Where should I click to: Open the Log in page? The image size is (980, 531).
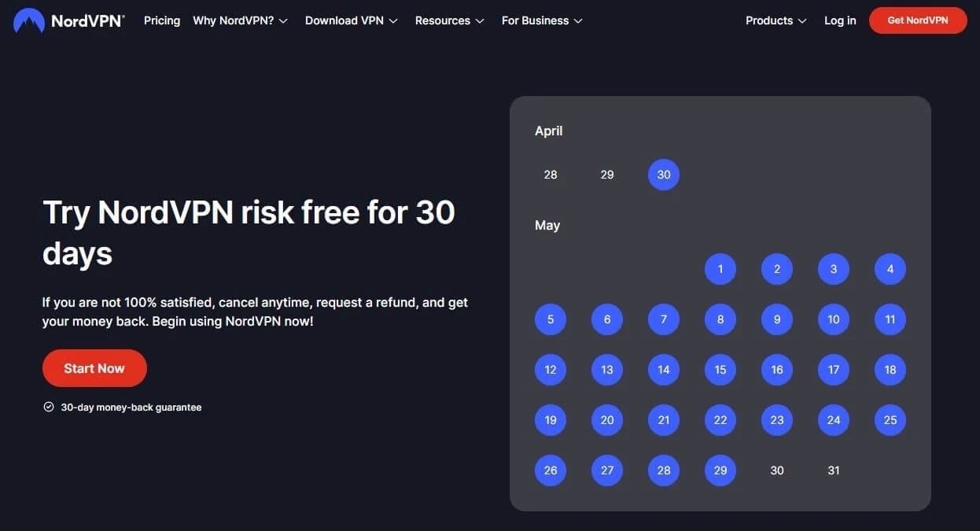pyautogui.click(x=840, y=20)
